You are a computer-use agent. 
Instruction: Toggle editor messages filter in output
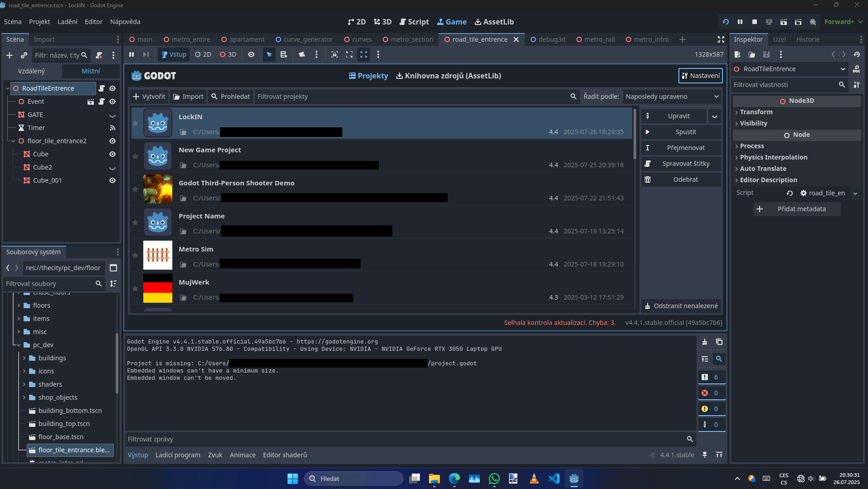coord(712,425)
